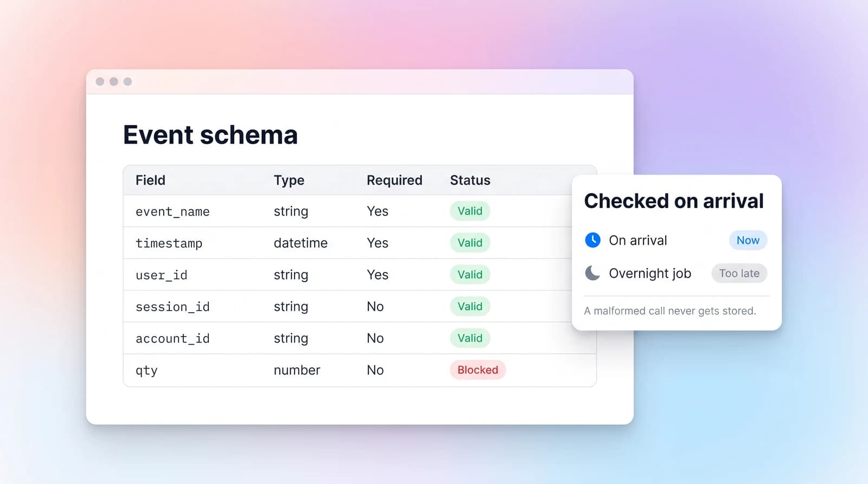This screenshot has width=868, height=484.
Task: Click the Overnight job label
Action: [x=650, y=273]
